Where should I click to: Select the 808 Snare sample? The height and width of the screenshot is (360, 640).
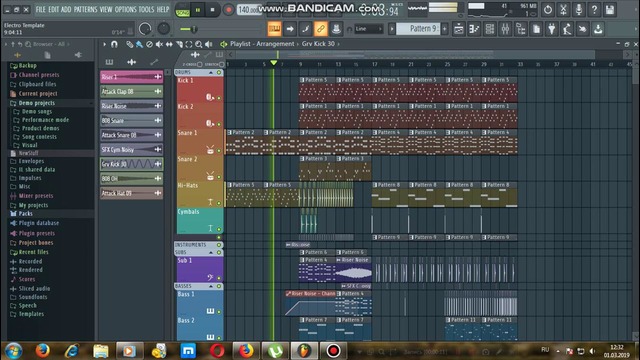coord(131,120)
